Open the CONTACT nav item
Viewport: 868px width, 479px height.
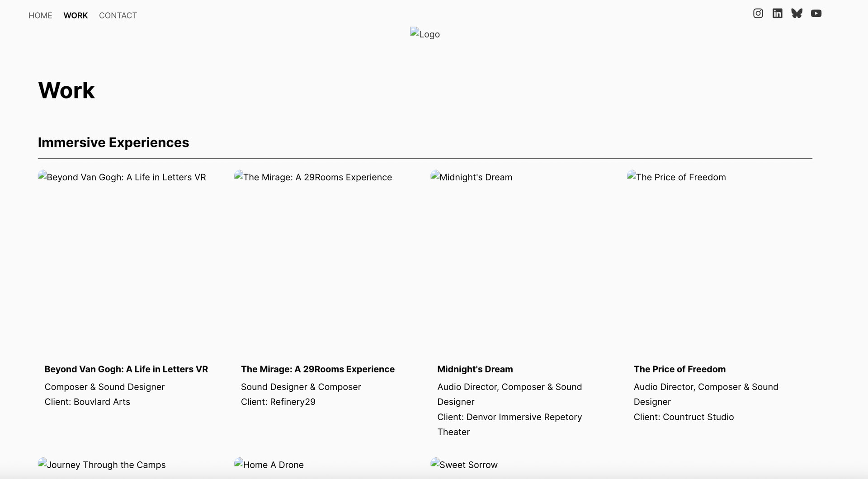pyautogui.click(x=118, y=15)
